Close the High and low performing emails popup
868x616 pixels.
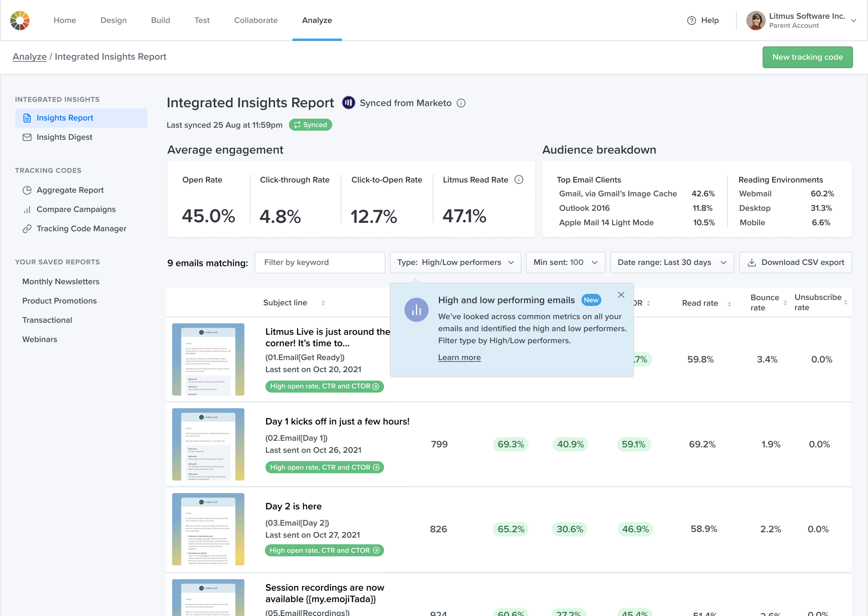click(x=621, y=295)
